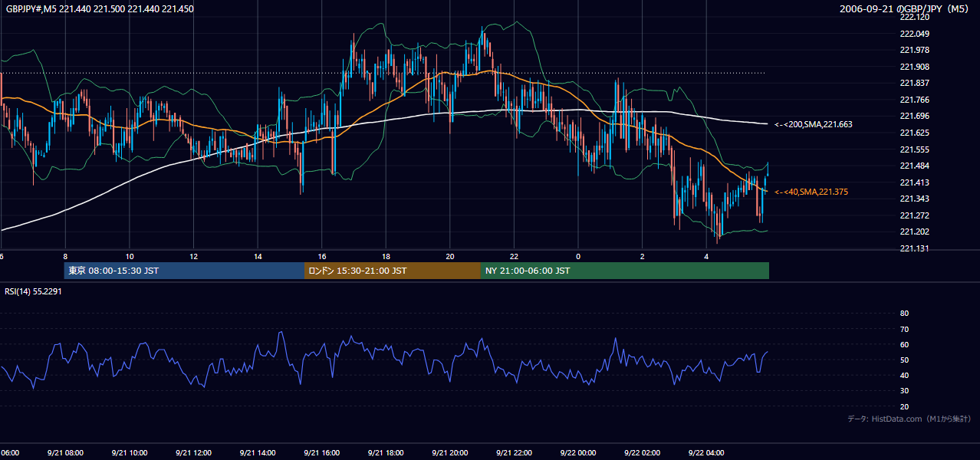Click the 9/21 14:00 bottom time label
Image resolution: width=980 pixels, height=460 pixels.
[x=258, y=453]
